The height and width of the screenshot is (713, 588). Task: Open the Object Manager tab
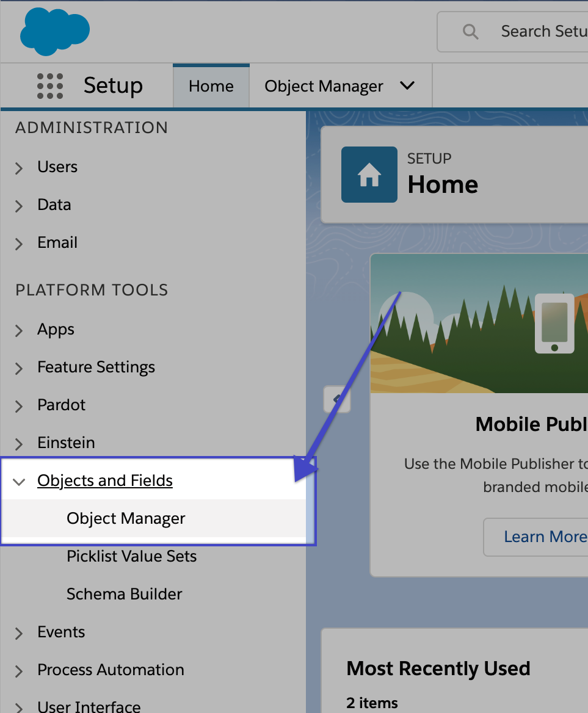[324, 86]
